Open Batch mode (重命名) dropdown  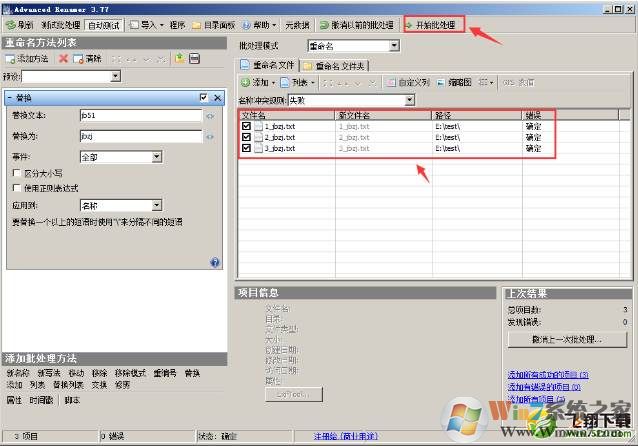click(394, 46)
